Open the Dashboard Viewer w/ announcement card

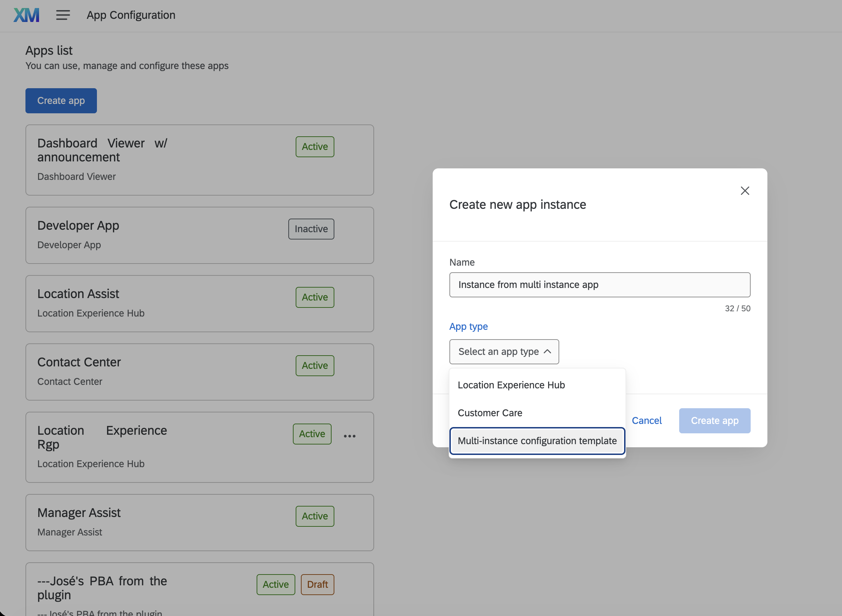click(x=199, y=160)
